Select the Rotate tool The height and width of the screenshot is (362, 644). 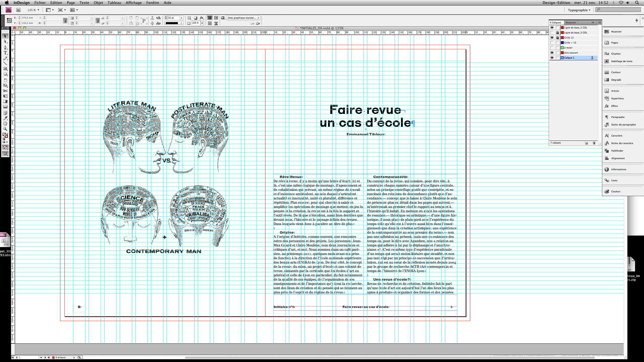pyautogui.click(x=5, y=80)
